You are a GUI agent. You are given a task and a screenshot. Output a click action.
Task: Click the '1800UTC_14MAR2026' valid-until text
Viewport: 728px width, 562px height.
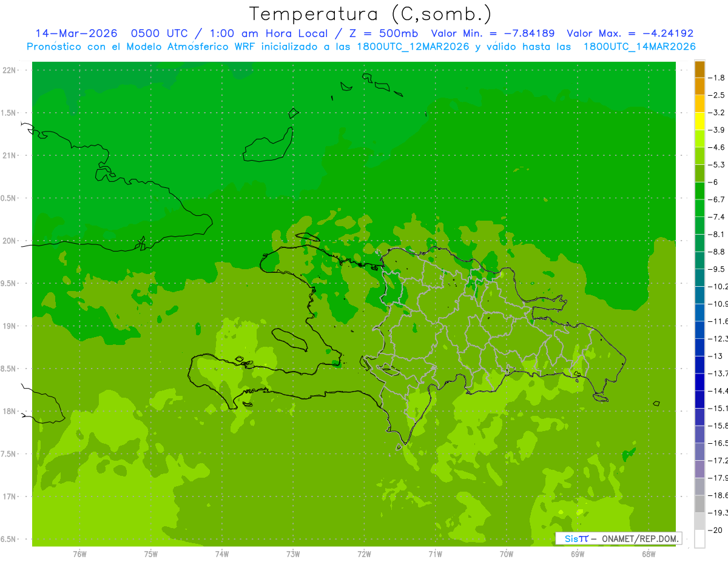coord(639,47)
